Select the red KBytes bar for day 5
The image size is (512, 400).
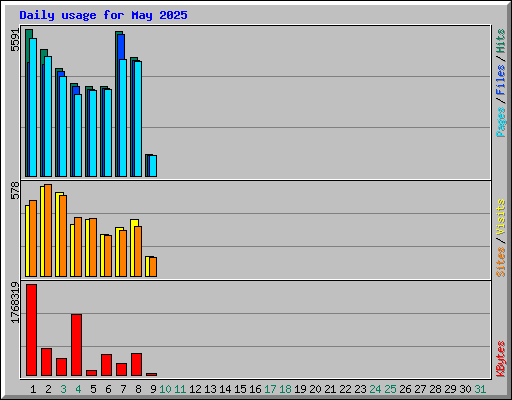[x=92, y=373]
